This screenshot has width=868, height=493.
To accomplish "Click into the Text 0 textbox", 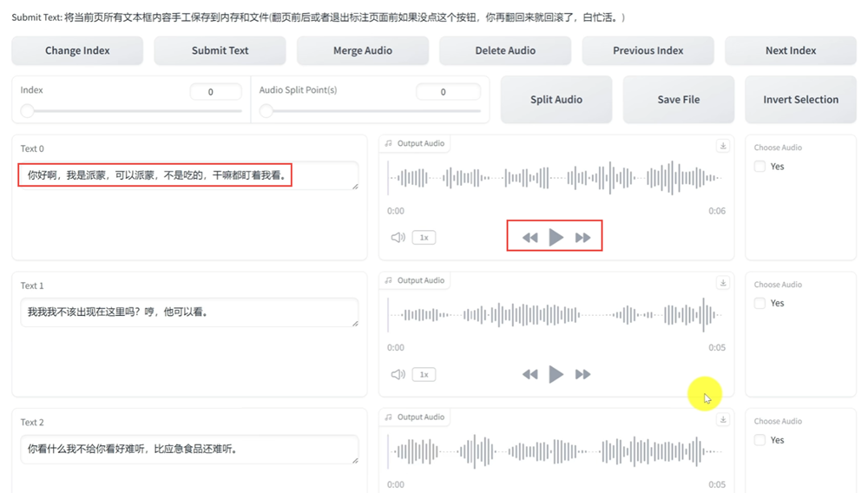I will click(189, 175).
